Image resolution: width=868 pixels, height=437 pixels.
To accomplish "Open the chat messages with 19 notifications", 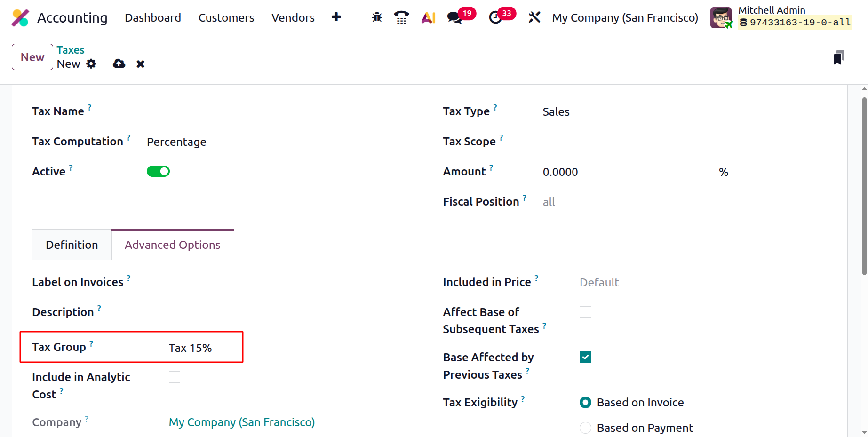I will point(454,17).
